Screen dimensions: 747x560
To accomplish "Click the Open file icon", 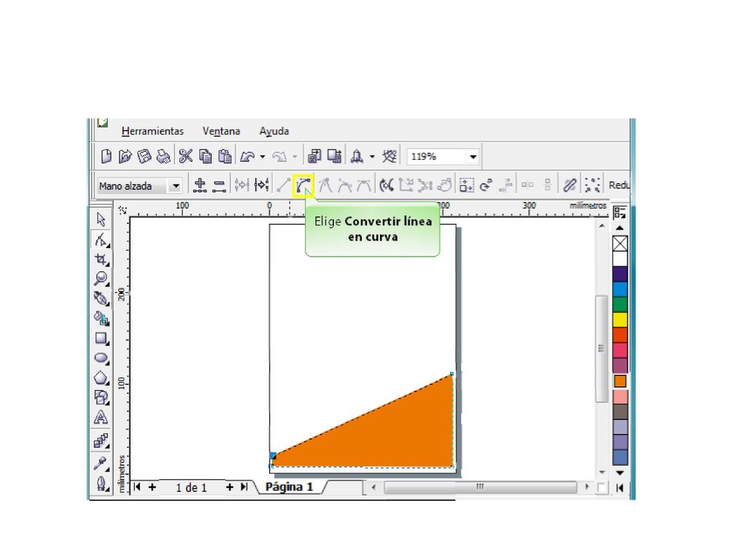I will point(125,156).
